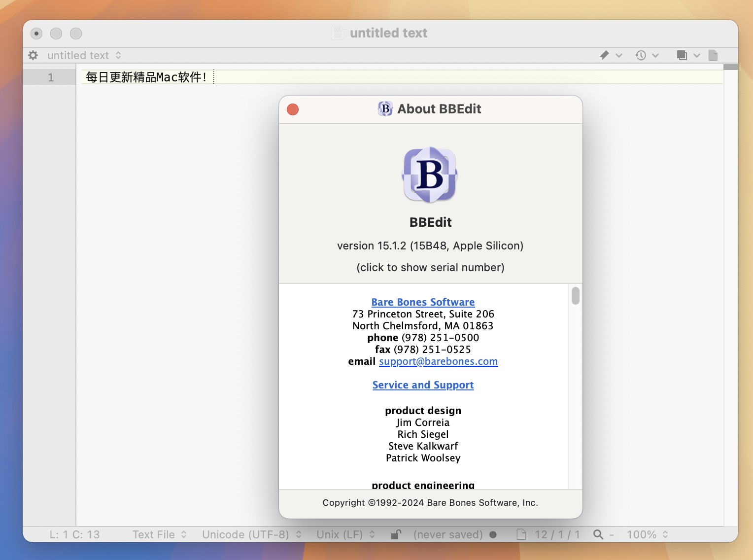Expand the counterparts dropdown chevron

(x=697, y=56)
